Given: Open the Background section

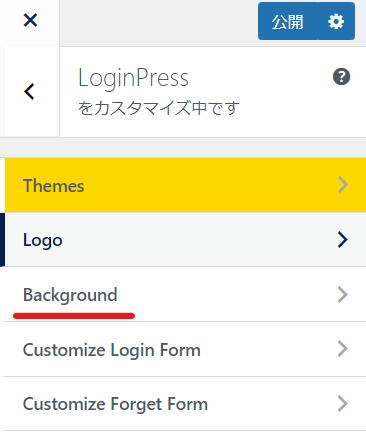Looking at the screenshot, I should [x=183, y=295].
